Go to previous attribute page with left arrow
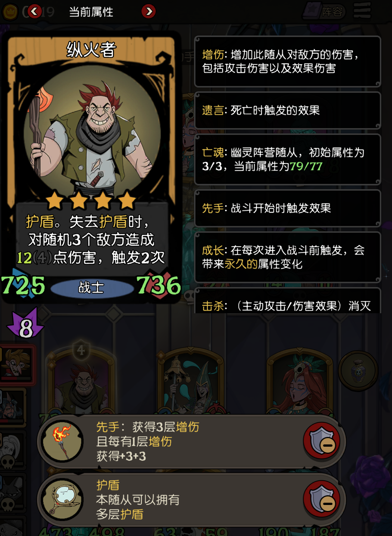 pyautogui.click(x=34, y=12)
